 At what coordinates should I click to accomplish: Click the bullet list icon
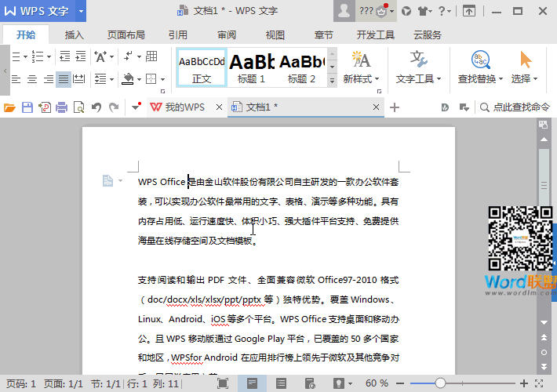(16, 56)
